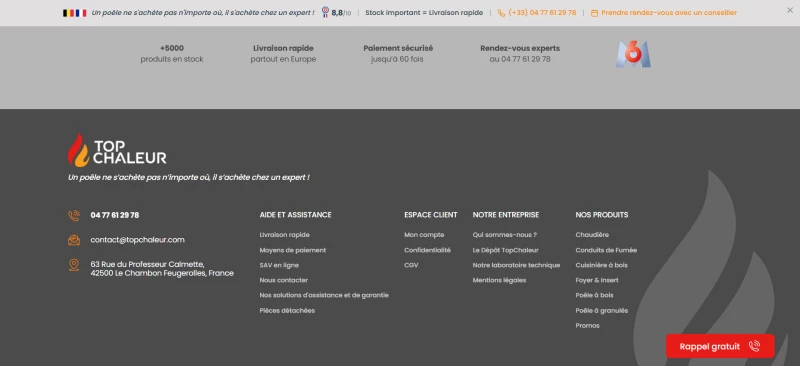Browse Conduits de Fumée products

click(606, 251)
